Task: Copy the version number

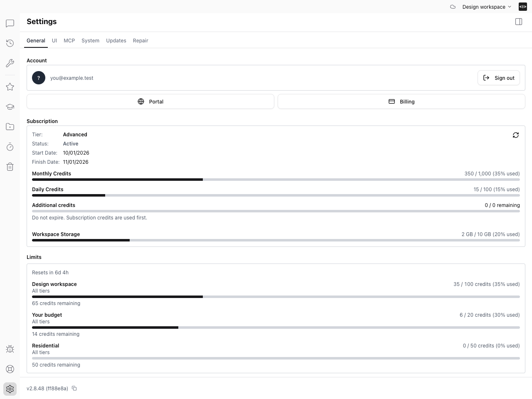Action: pos(74,388)
